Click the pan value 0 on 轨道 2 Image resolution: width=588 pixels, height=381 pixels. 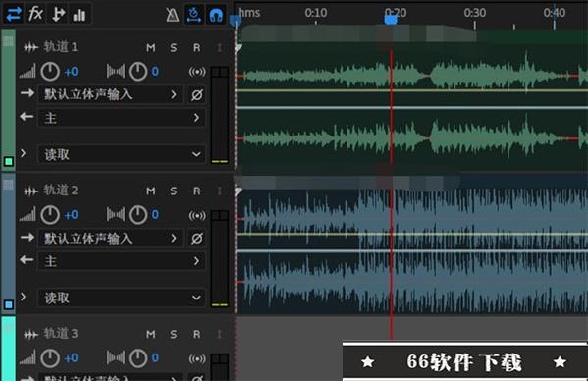(x=155, y=215)
